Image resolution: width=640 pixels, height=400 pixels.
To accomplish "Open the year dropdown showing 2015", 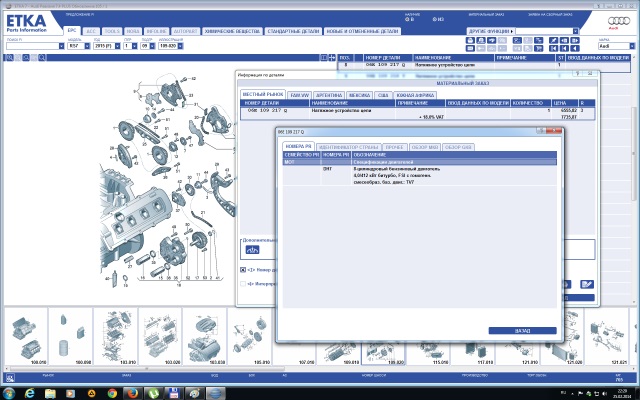I will pyautogui.click(x=118, y=46).
